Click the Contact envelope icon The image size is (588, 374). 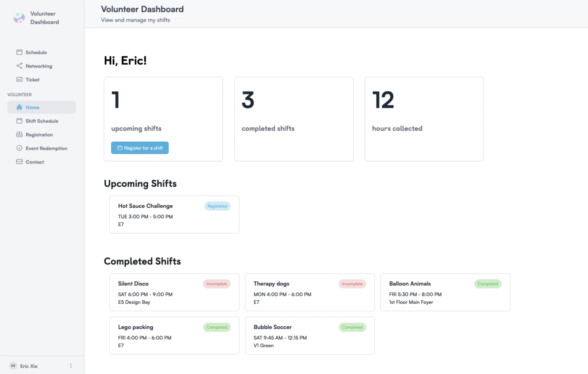click(19, 162)
